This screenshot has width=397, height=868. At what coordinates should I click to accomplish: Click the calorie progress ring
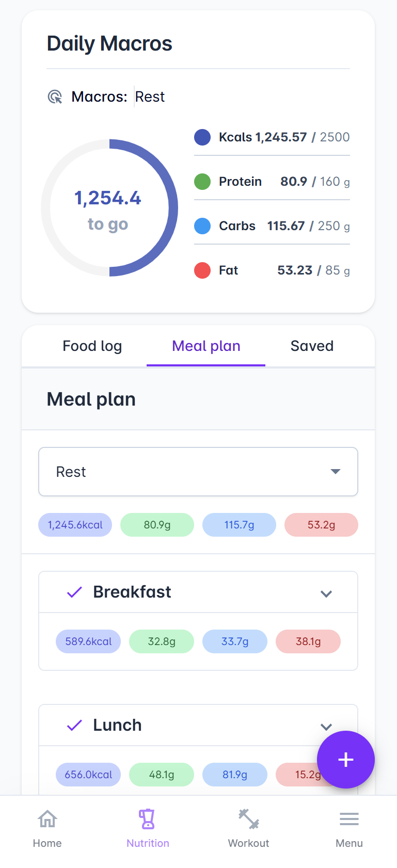pos(109,207)
